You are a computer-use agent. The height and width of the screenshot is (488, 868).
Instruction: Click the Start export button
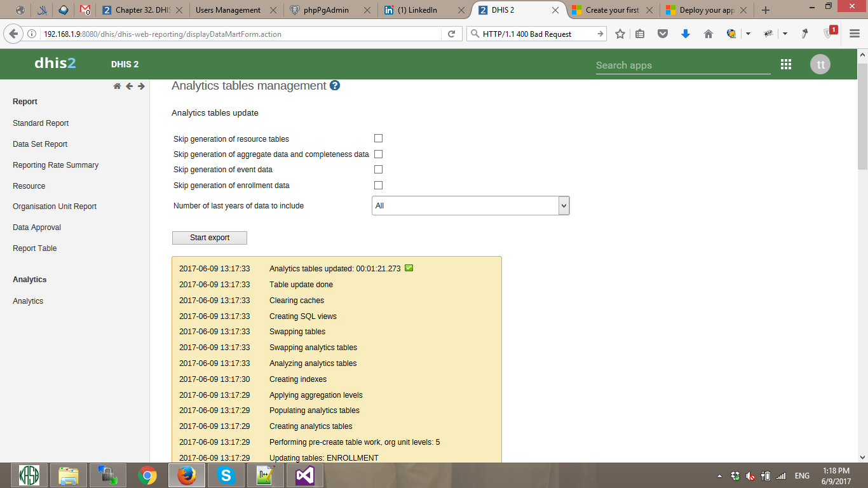(210, 238)
